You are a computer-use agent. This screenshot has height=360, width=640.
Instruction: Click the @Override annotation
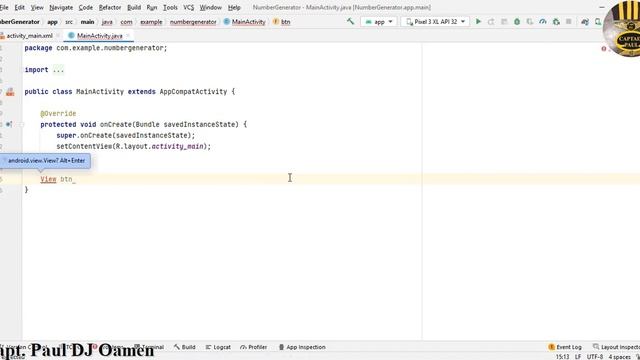[58, 113]
